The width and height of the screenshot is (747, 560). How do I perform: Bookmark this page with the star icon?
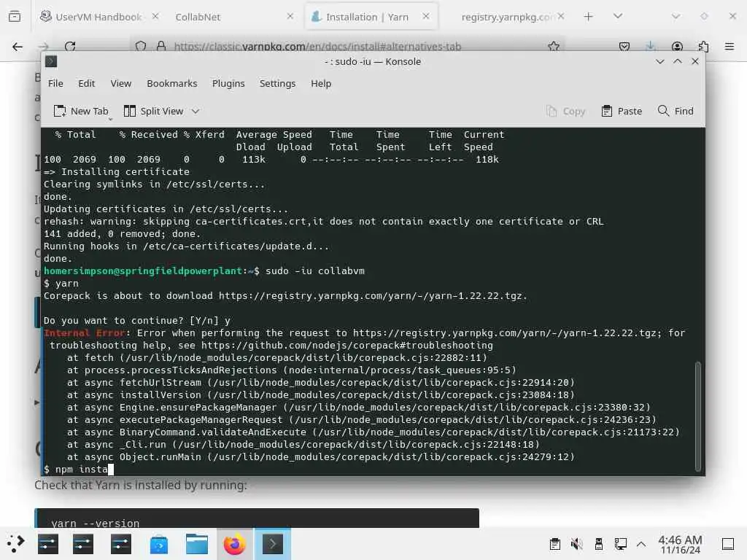[x=554, y=46]
